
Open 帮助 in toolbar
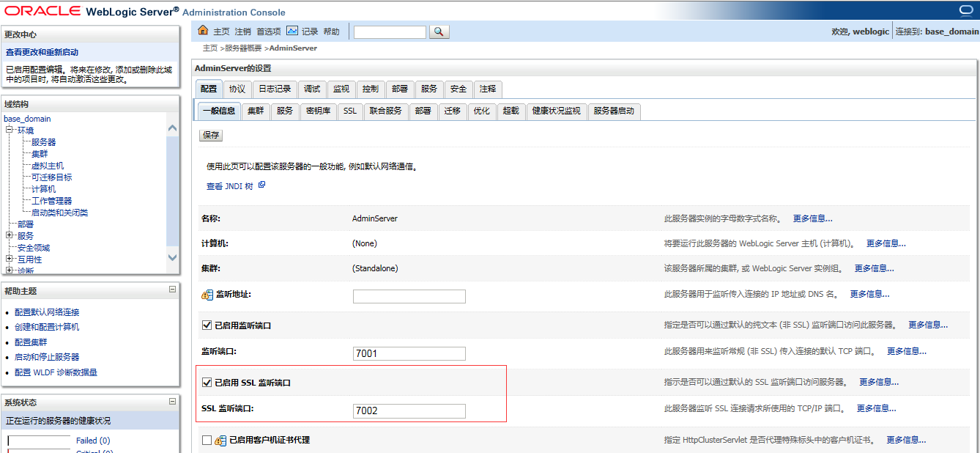pos(332,32)
